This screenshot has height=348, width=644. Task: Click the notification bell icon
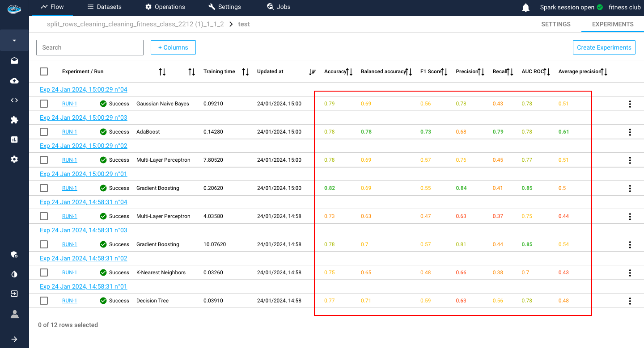tap(526, 8)
